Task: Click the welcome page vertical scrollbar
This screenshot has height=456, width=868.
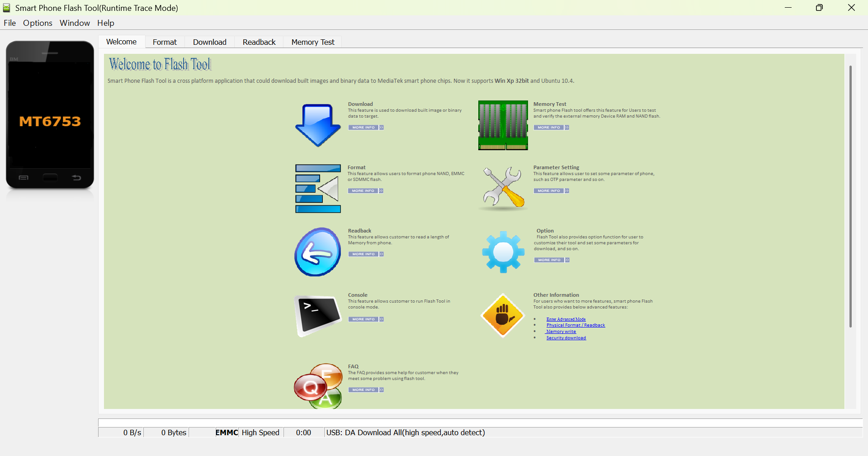Action: pos(850,196)
